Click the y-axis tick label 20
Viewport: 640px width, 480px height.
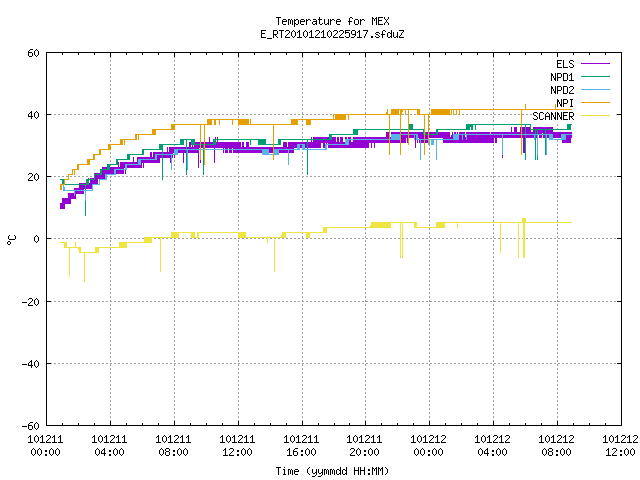[33, 177]
